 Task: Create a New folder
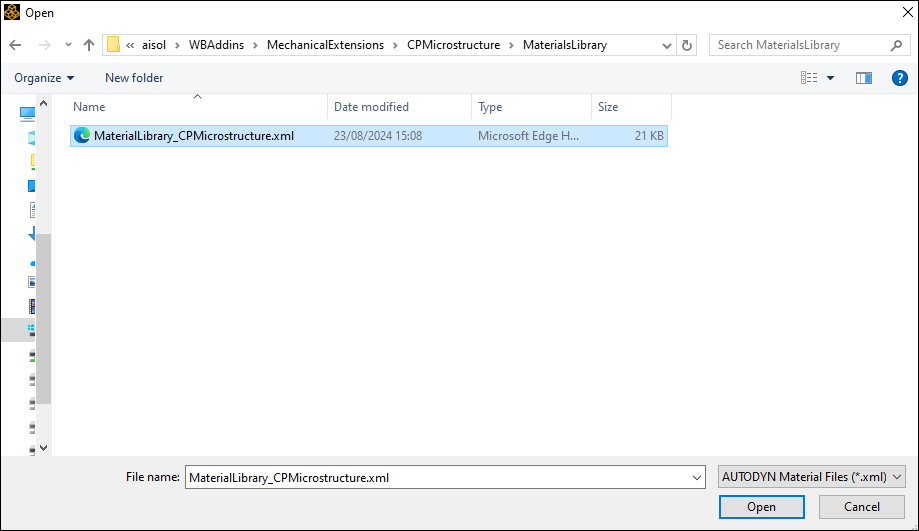(134, 78)
